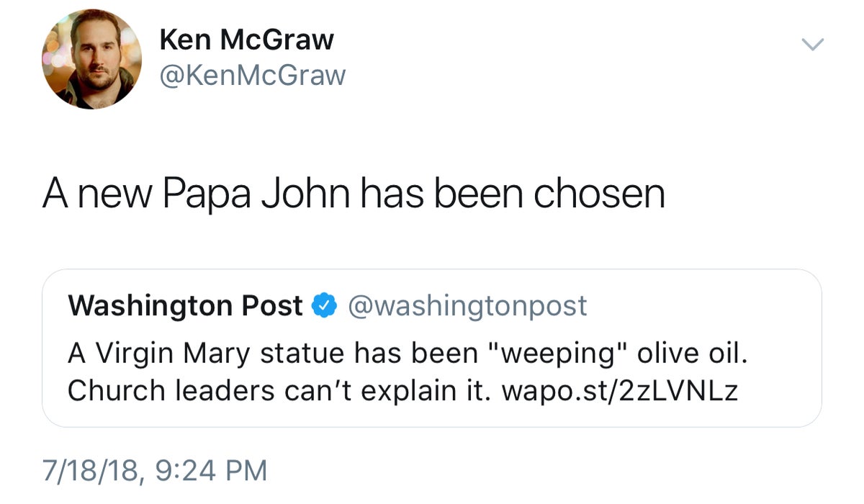This screenshot has height=504, width=864.
Task: Click the Washington Post account name
Action: (185, 306)
